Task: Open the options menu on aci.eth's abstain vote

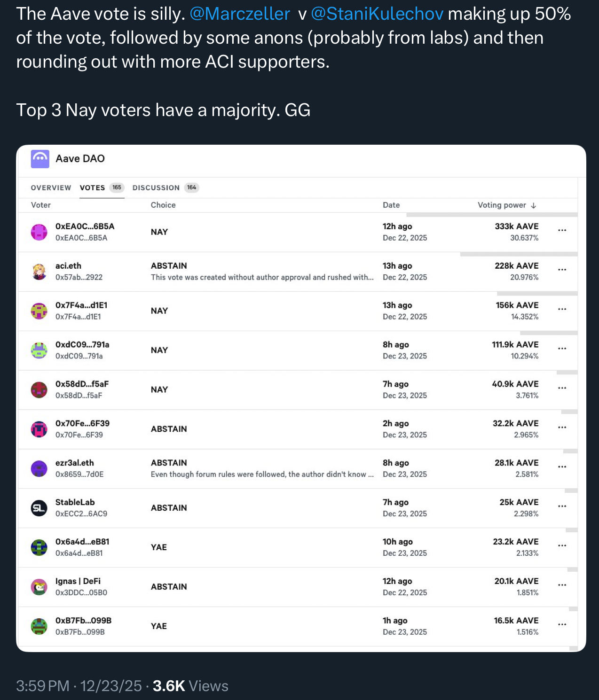Action: coord(562,270)
